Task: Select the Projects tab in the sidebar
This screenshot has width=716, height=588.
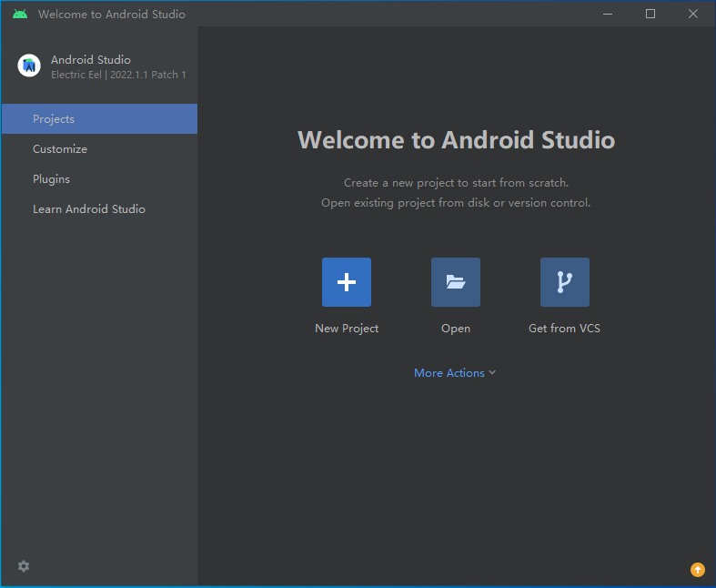Action: click(99, 119)
